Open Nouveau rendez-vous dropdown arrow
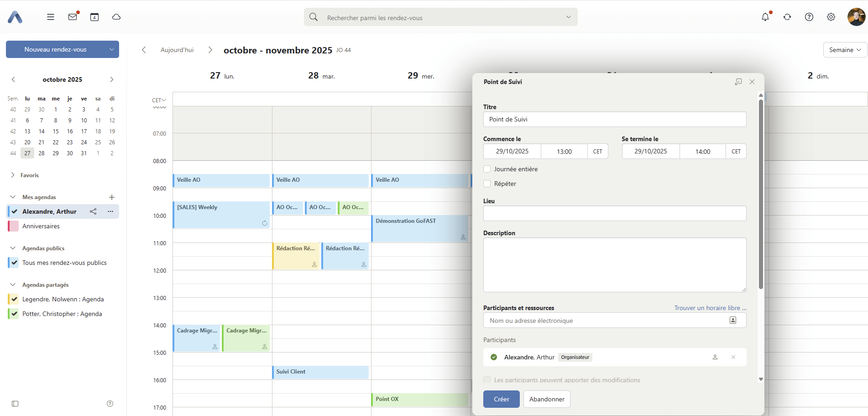868x416 pixels. coord(111,49)
